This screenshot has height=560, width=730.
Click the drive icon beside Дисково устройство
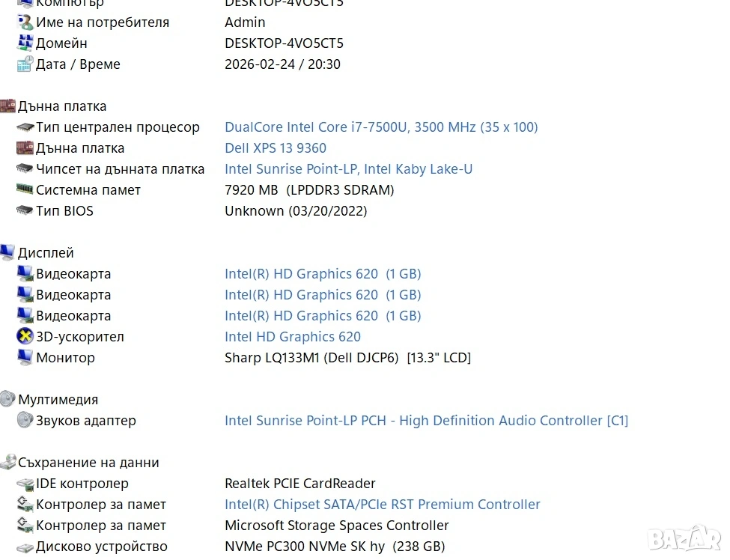pos(25,547)
